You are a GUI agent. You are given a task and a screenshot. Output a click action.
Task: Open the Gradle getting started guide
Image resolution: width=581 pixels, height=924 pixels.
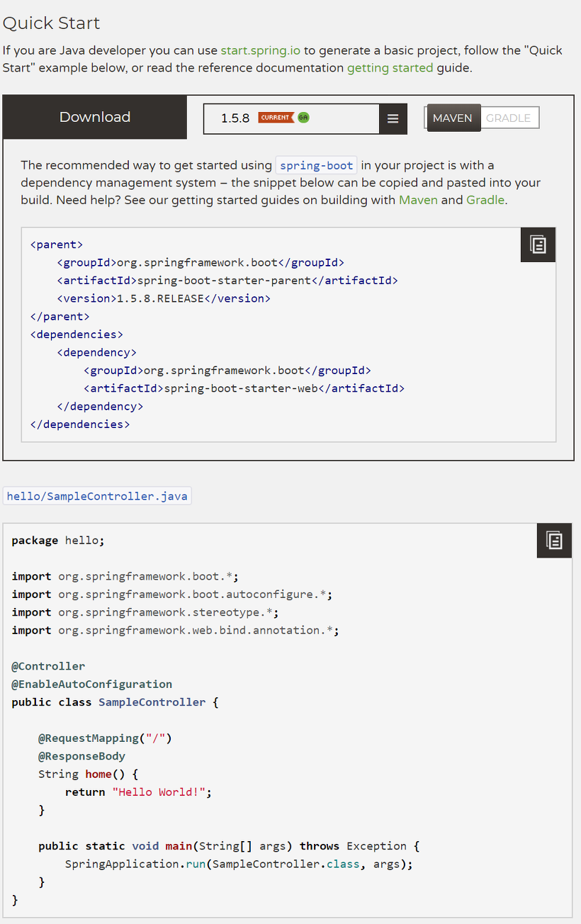tap(485, 200)
